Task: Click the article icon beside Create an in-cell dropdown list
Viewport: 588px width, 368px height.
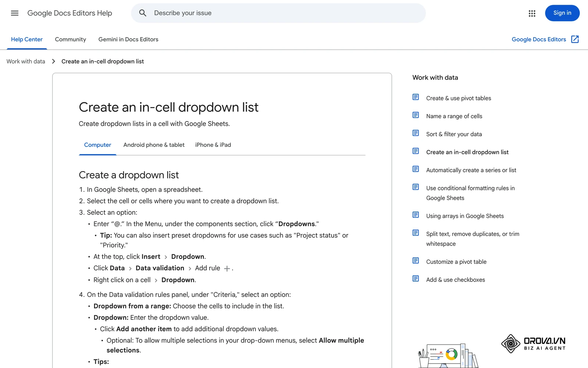Action: point(416,151)
